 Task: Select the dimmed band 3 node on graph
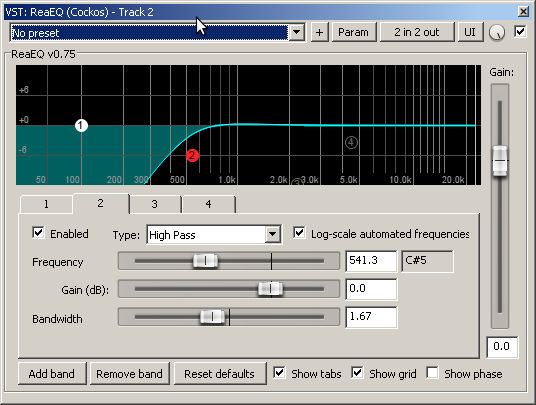tap(297, 183)
